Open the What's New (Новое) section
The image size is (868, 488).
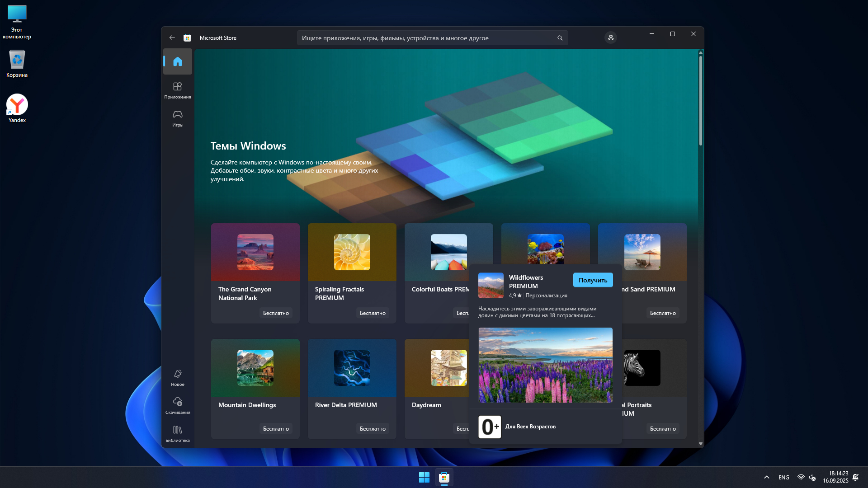pyautogui.click(x=178, y=377)
